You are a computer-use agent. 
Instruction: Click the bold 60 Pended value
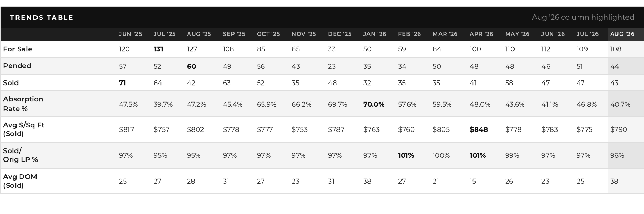[x=191, y=66]
